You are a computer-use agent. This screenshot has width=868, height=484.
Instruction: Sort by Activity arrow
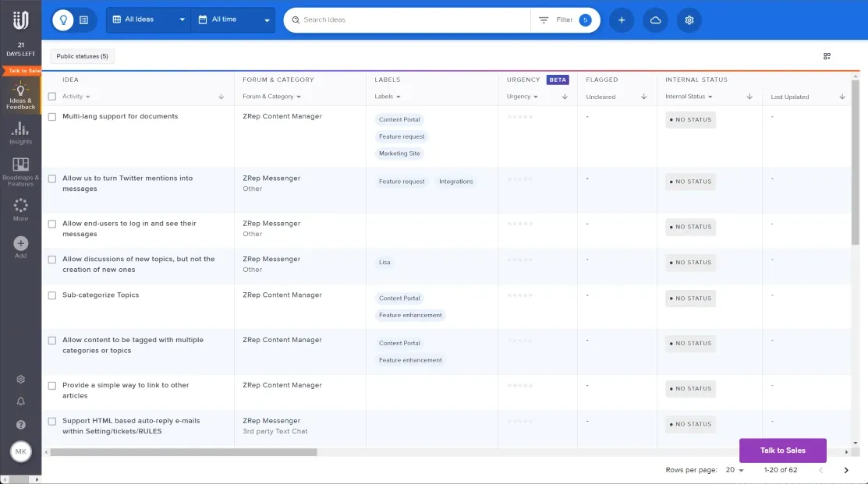(221, 97)
